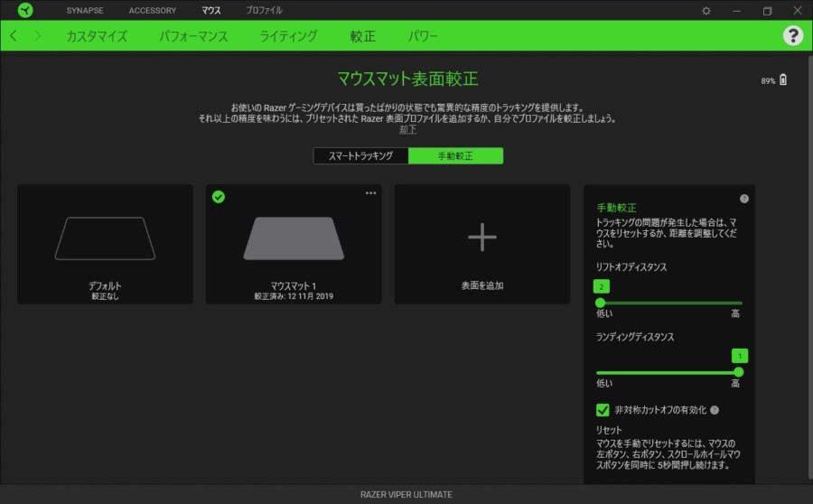Click the Razer logo icon

pyautogui.click(x=24, y=11)
